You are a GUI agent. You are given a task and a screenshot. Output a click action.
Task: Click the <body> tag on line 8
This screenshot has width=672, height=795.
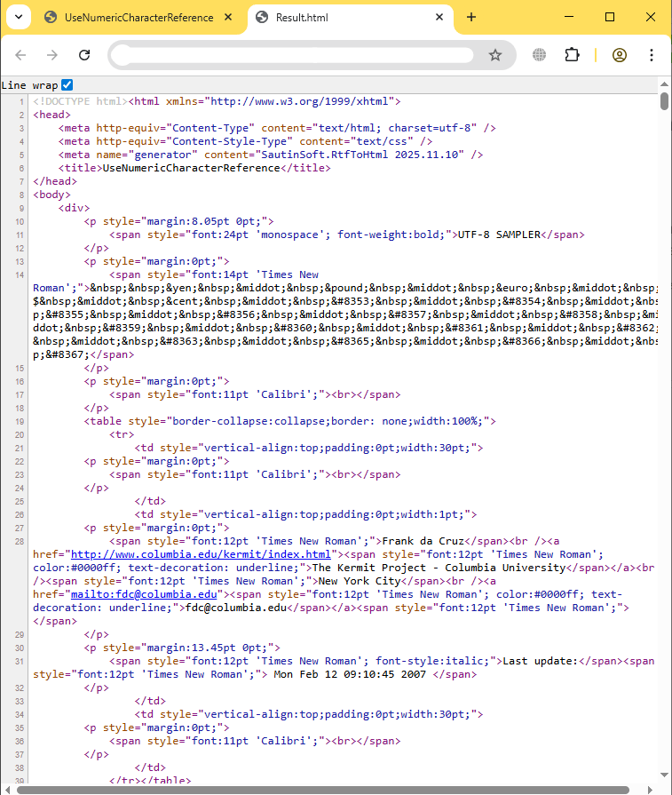(x=51, y=195)
